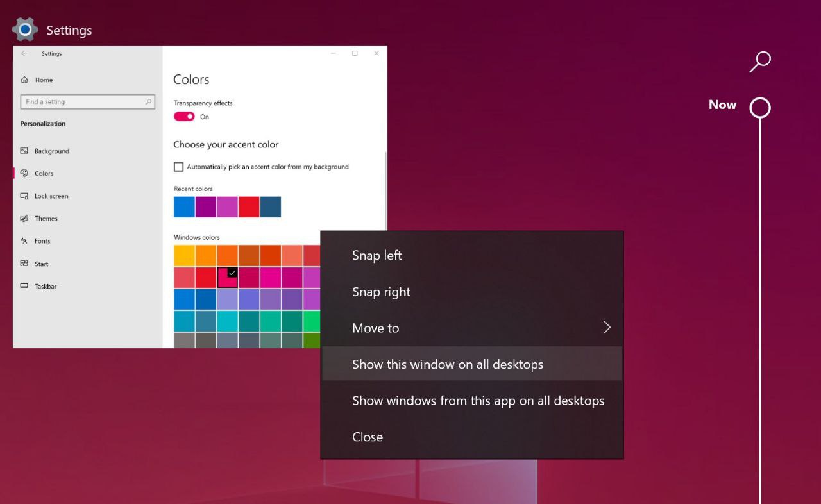Screen dimensions: 821x504
Task: Click the Colors page heading
Action: [x=191, y=80]
